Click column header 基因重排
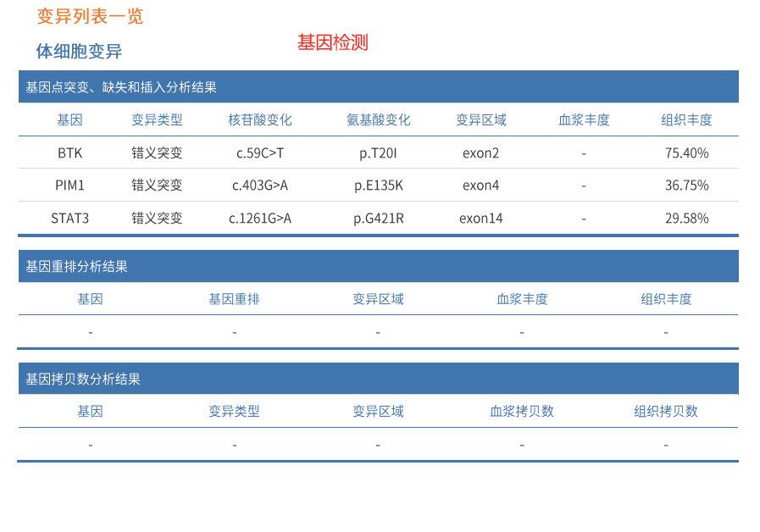Viewport: 760px width, 532px height. (x=234, y=299)
